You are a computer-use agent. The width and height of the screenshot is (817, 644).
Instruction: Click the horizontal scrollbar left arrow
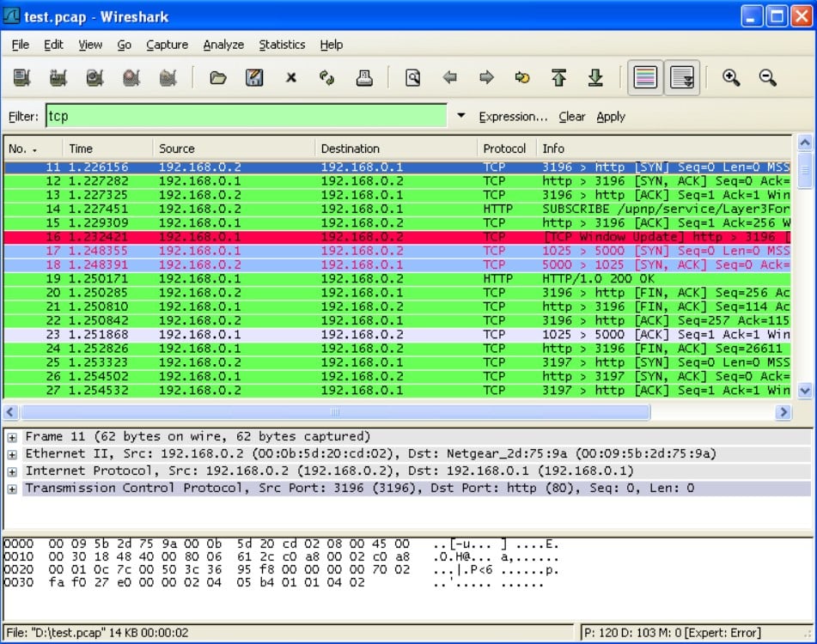[11, 412]
